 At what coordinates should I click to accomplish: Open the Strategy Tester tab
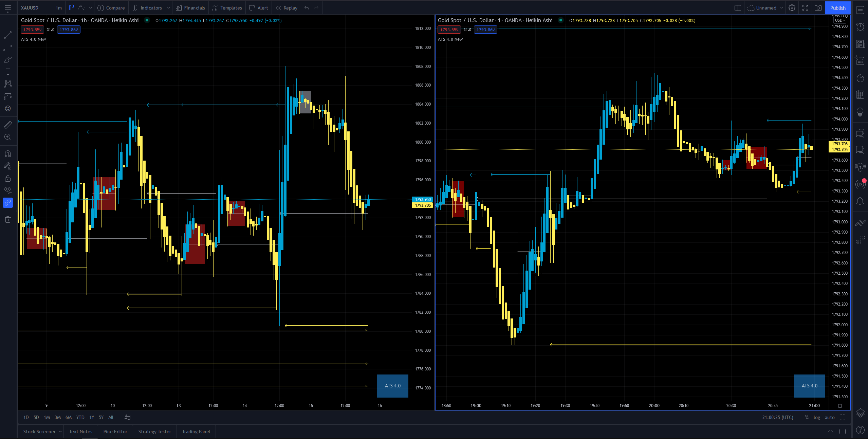click(x=154, y=432)
